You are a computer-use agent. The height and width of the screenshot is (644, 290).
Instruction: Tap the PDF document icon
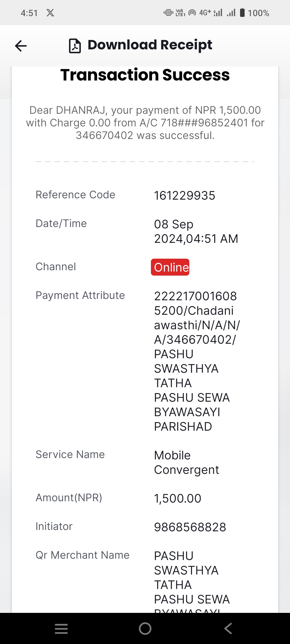(x=75, y=46)
